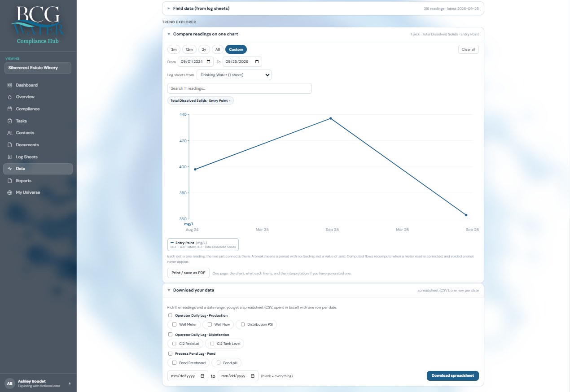Click the Sep 26 data point on chart
This screenshot has height=392, width=570.
[466, 215]
